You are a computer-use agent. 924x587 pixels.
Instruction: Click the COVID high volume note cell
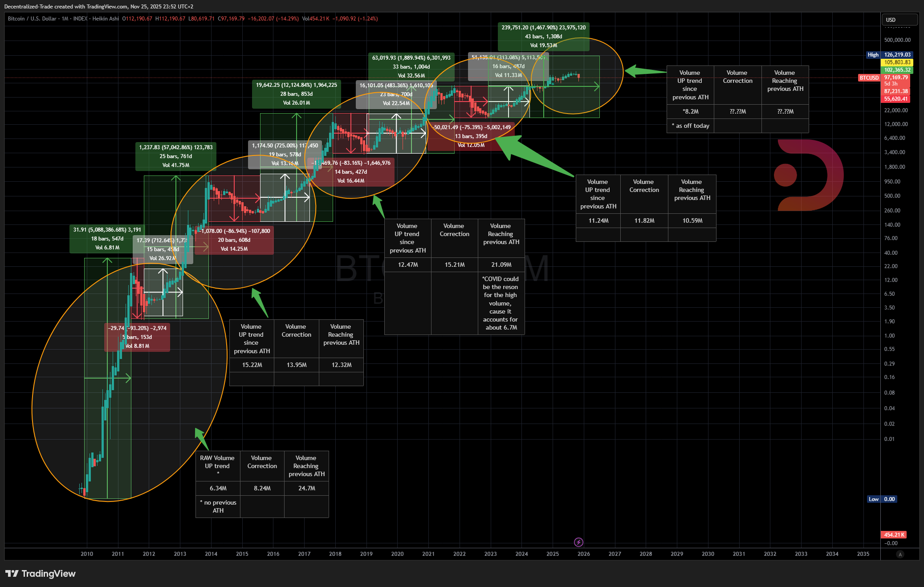click(501, 303)
